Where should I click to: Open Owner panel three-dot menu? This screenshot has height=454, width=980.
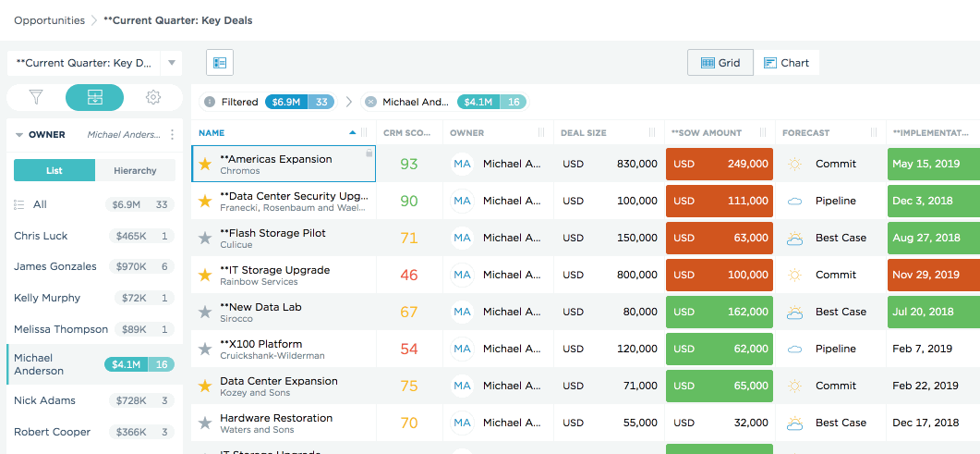[x=173, y=134]
